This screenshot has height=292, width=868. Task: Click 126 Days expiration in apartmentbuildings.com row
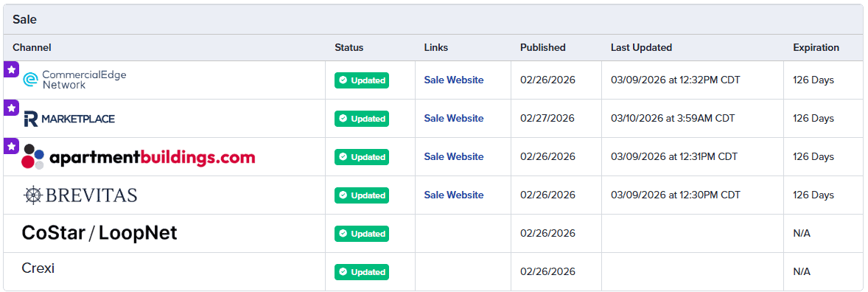(x=813, y=156)
